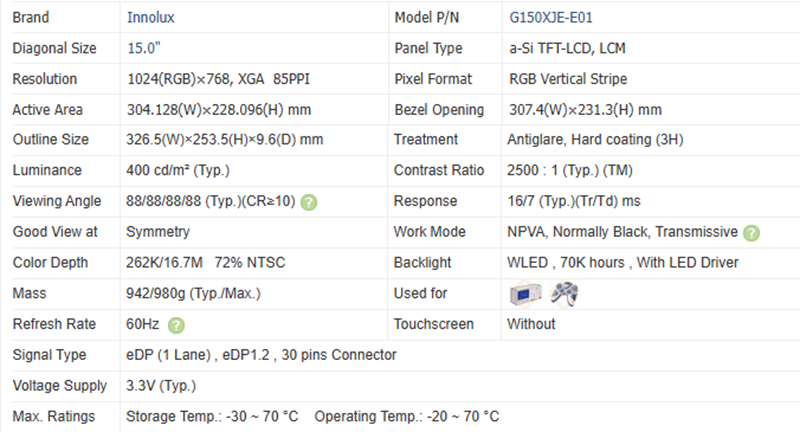The image size is (800, 432).
Task: Click the help icon next to Transmissive
Action: [751, 233]
